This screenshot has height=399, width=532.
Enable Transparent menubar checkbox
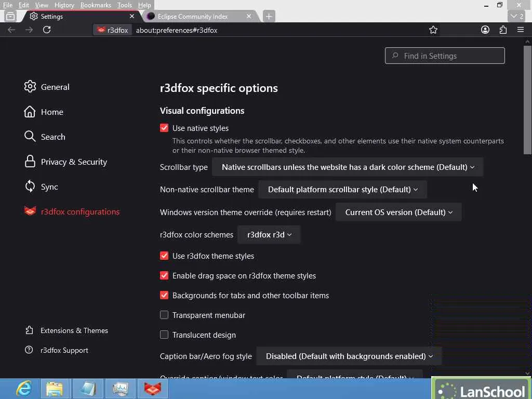click(164, 315)
